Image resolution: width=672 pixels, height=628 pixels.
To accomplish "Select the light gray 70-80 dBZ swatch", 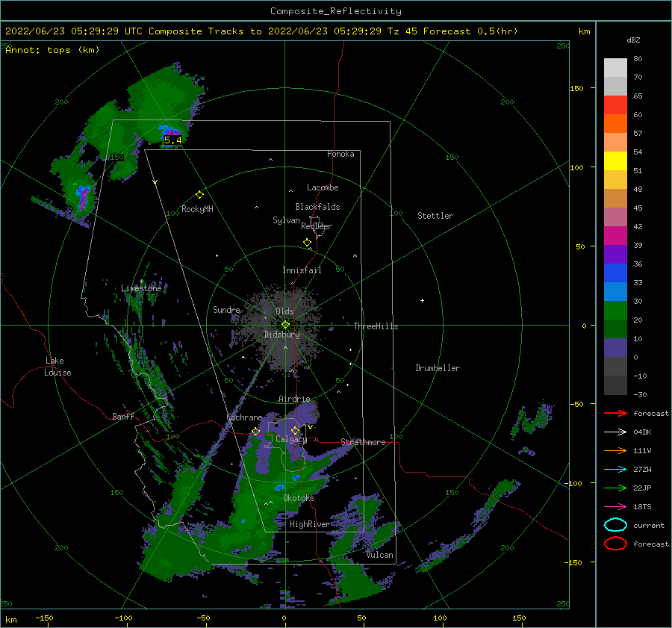I will (x=615, y=68).
